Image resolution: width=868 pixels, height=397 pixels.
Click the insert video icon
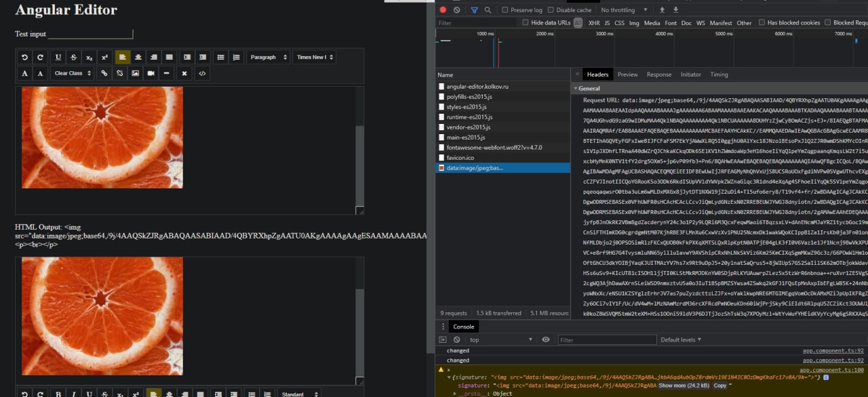click(x=151, y=73)
